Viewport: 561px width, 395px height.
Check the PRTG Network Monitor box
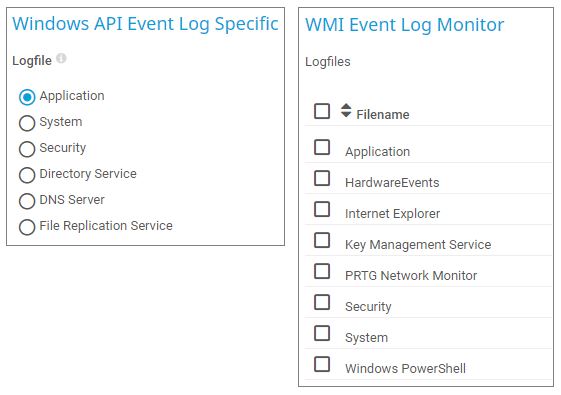click(x=322, y=271)
